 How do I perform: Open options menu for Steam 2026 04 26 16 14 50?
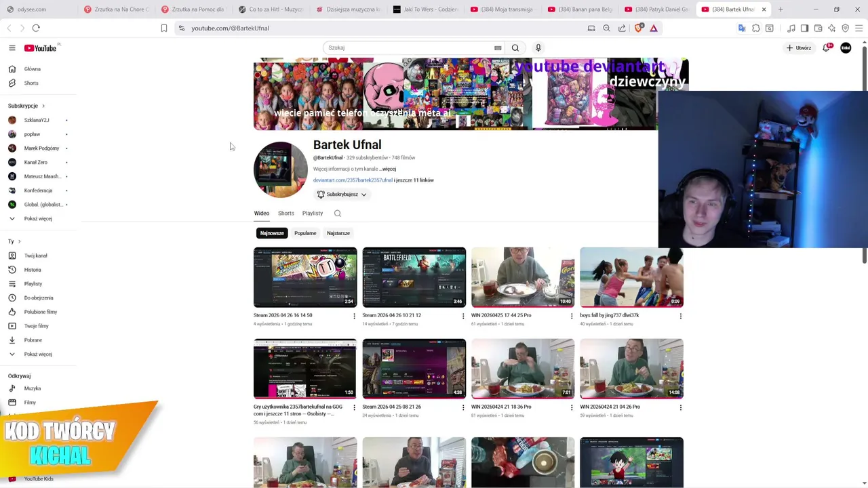[x=354, y=316]
